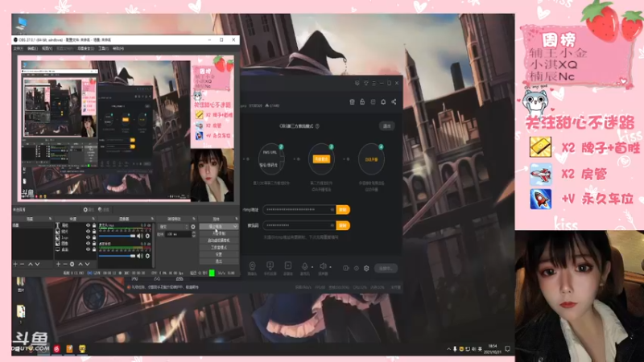Click camera icon in Douyu tool bottom bar
The image size is (644, 362).
point(252,266)
